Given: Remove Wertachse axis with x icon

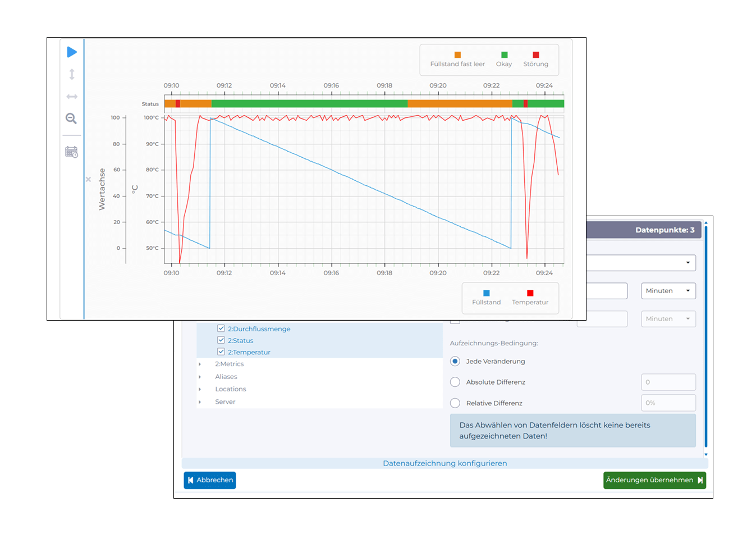Looking at the screenshot, I should point(88,180).
